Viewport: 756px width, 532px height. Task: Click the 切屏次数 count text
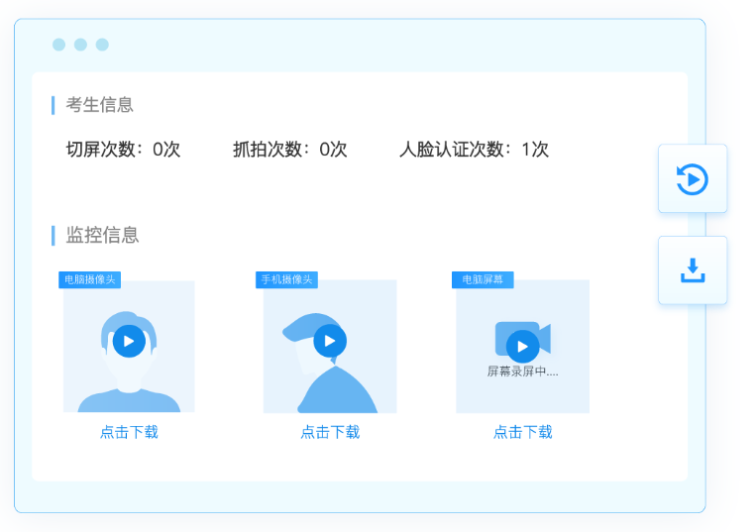pos(123,150)
